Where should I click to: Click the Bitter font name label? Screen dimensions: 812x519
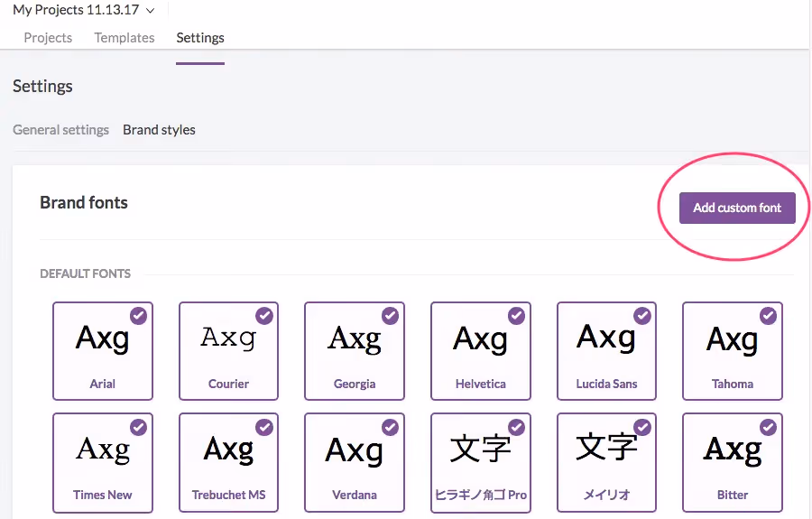click(733, 495)
